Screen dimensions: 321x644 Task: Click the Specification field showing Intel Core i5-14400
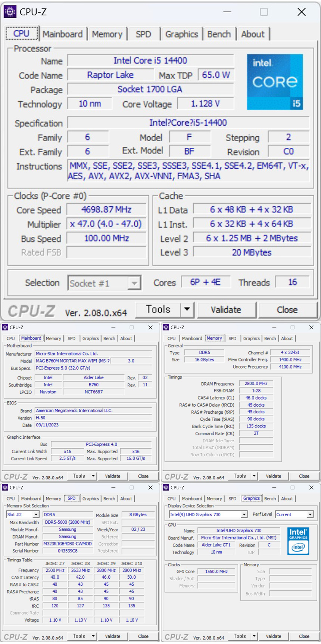tap(188, 123)
